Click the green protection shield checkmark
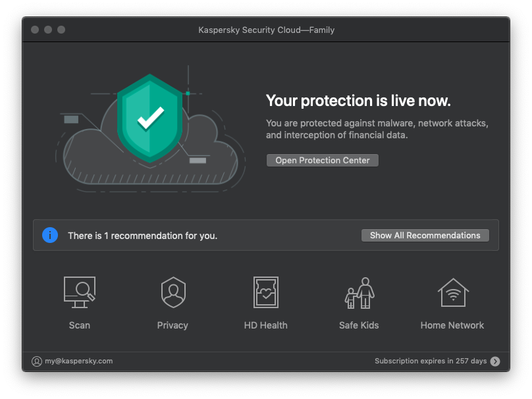This screenshot has width=532, height=399. click(x=150, y=118)
